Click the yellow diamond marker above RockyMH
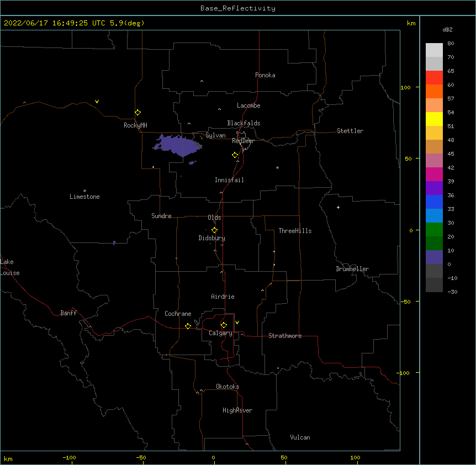The image size is (476, 465). point(137,113)
